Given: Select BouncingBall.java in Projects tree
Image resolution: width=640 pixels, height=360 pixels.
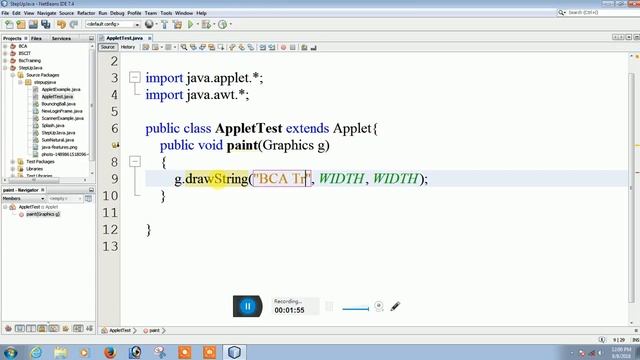Looking at the screenshot, I should coord(58,104).
